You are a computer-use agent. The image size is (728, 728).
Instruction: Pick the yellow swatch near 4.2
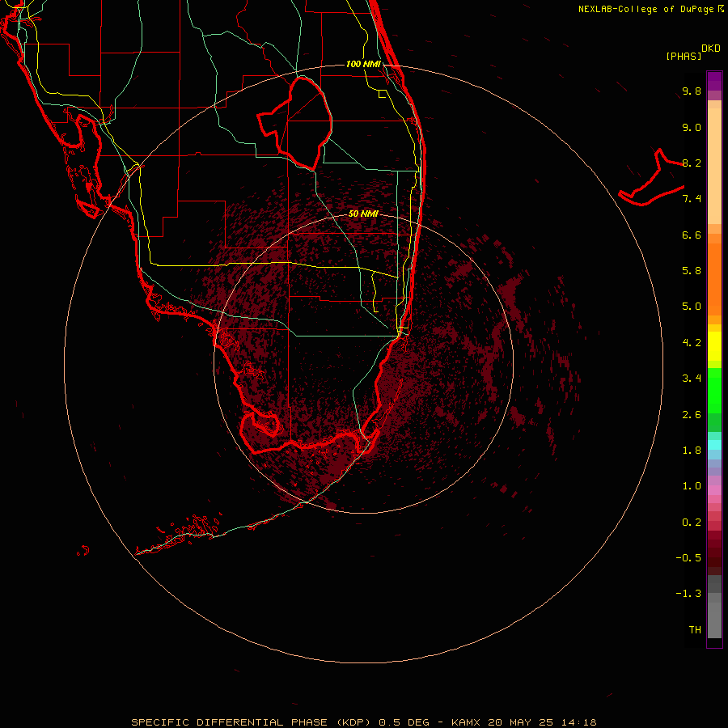(x=714, y=346)
